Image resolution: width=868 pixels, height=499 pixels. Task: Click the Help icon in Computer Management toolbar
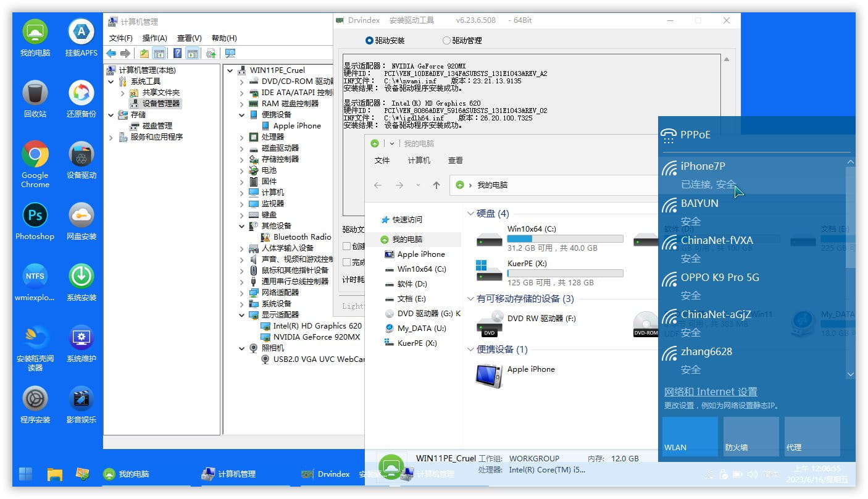(177, 53)
